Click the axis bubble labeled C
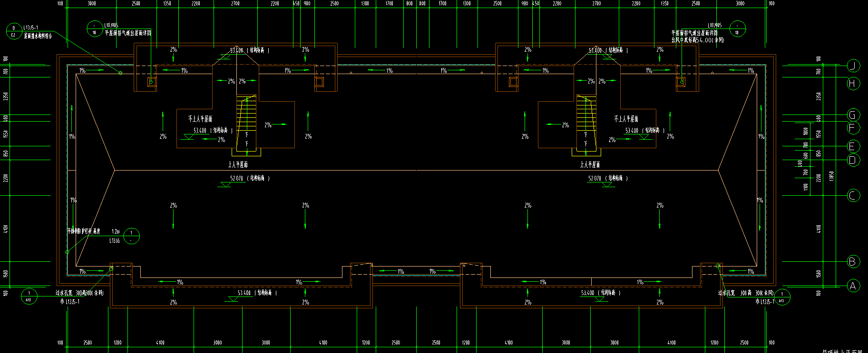Image resolution: width=868 pixels, height=353 pixels. (854, 195)
